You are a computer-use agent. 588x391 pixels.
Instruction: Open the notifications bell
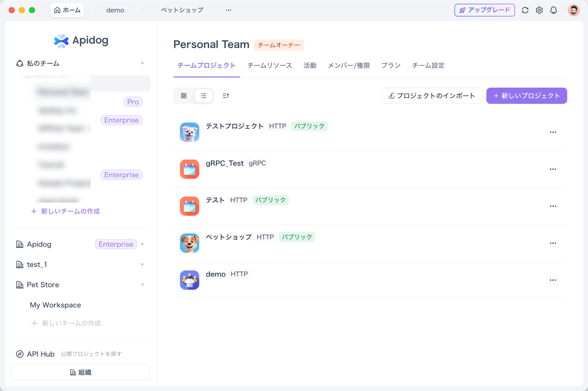553,10
